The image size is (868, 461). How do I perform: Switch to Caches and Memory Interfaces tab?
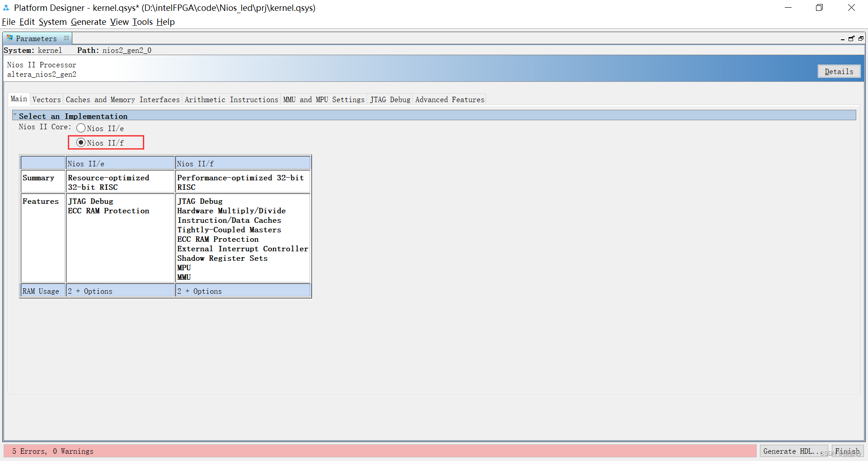tap(123, 99)
